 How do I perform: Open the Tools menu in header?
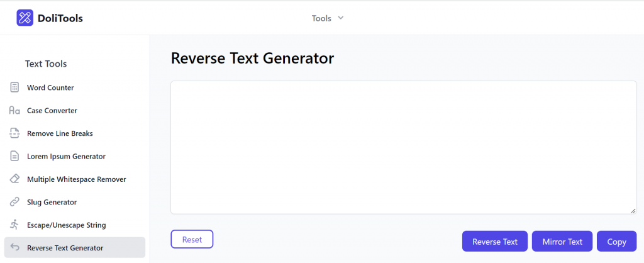coord(322,18)
